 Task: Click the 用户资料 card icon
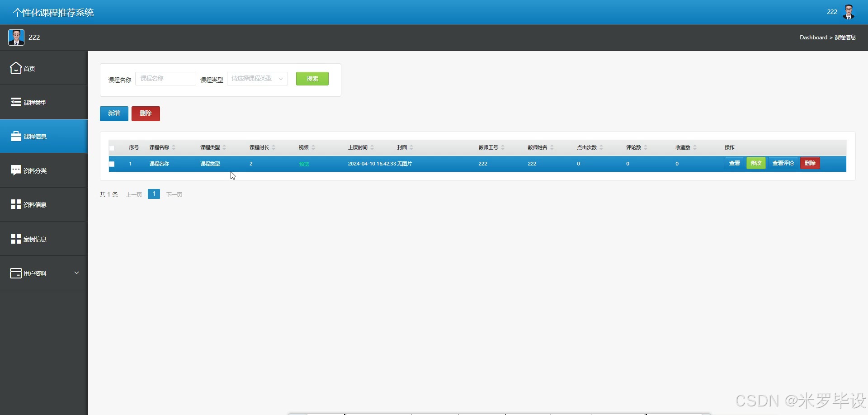(x=16, y=273)
